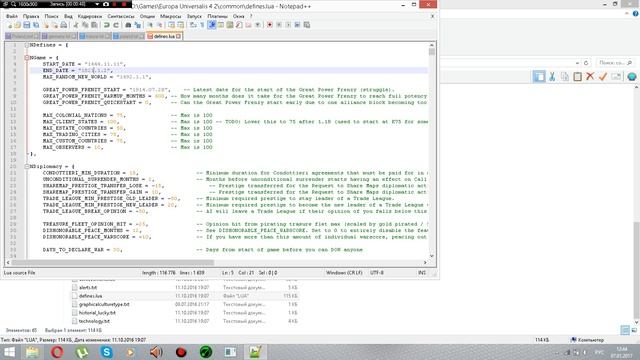Click the horizontal scrollbar thumb in Notepad++ editor

[x=113, y=262]
